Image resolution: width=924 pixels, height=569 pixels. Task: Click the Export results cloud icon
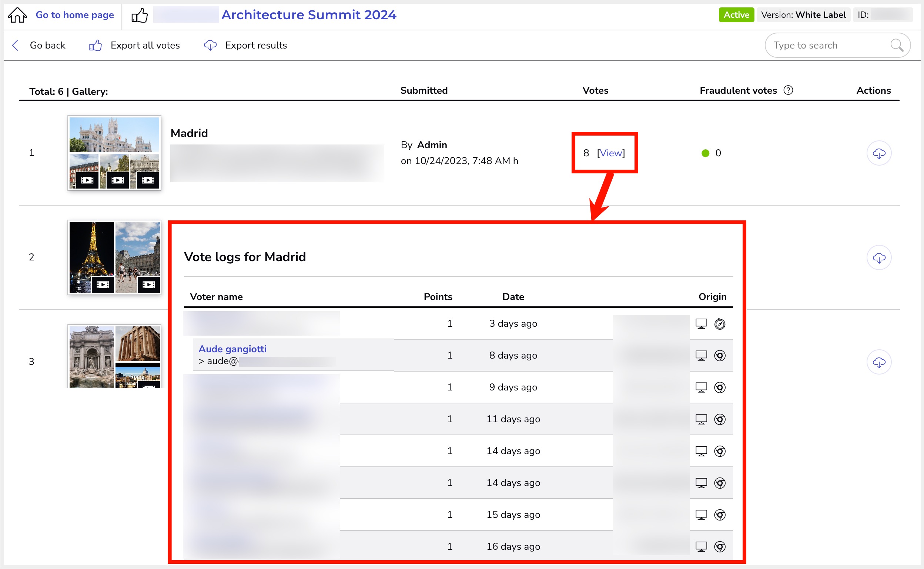coord(210,45)
